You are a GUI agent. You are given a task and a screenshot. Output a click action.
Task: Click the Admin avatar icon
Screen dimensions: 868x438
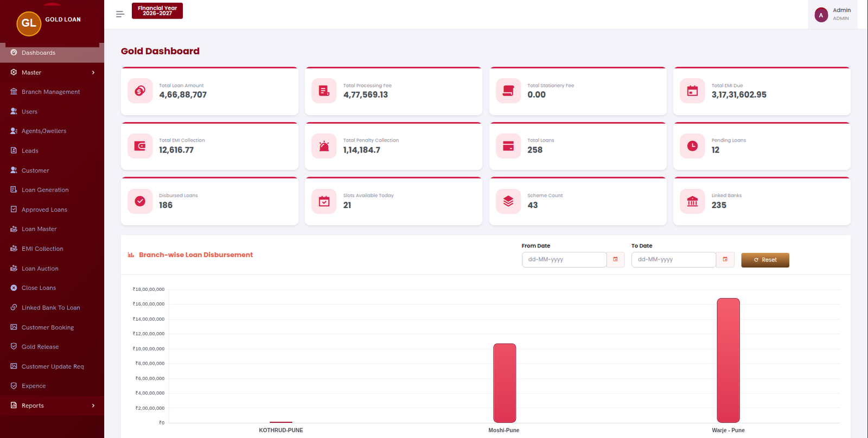[x=821, y=15]
